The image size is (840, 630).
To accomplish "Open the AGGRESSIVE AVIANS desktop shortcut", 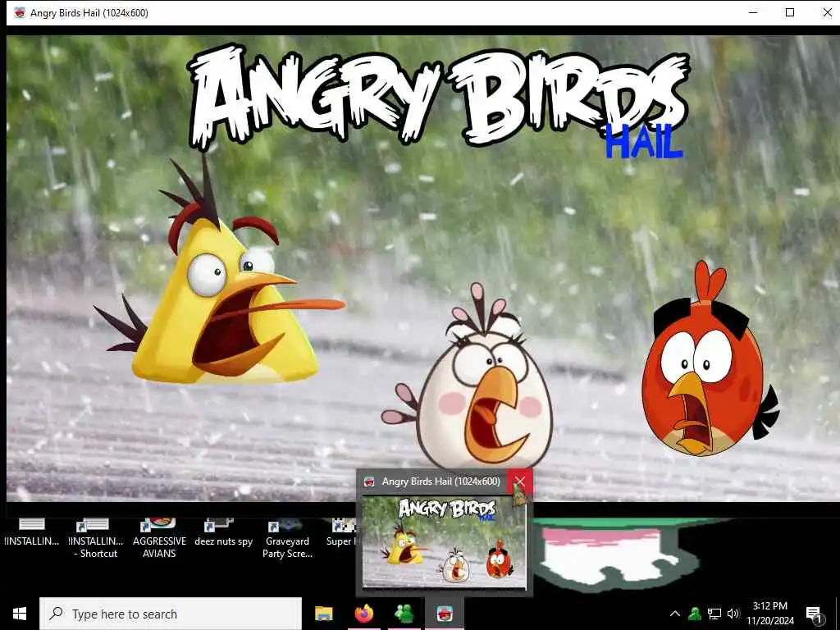I will pos(159,540).
